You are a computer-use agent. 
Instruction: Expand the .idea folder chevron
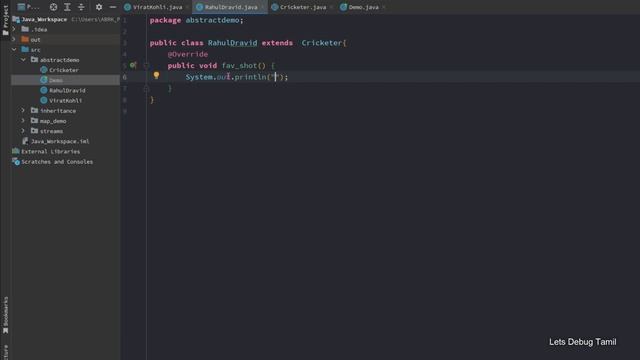point(14,29)
